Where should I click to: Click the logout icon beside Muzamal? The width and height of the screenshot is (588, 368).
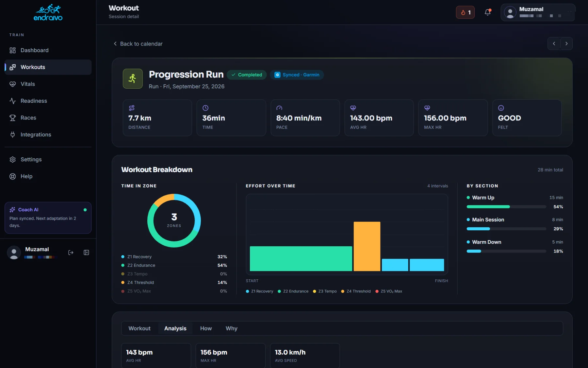point(71,253)
